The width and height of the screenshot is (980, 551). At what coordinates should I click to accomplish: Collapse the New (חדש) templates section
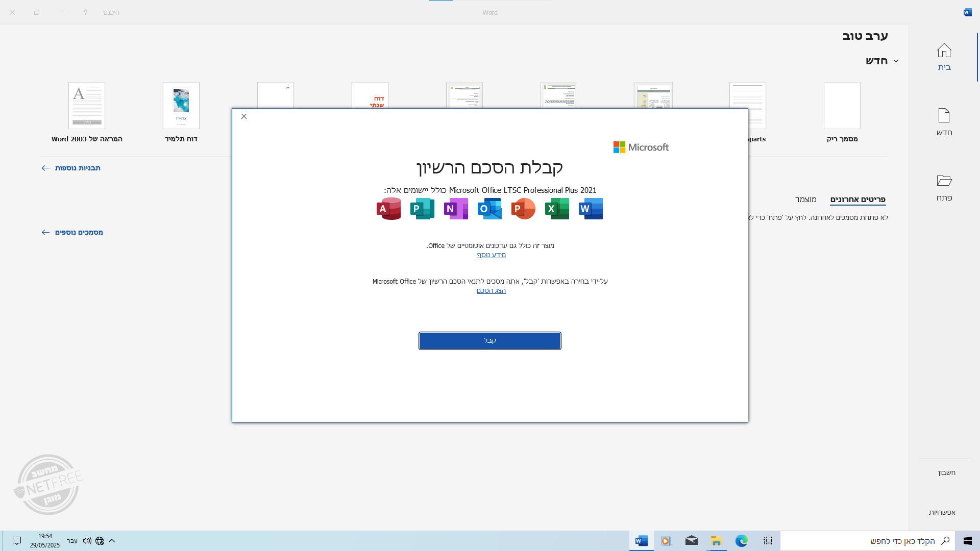tap(896, 61)
